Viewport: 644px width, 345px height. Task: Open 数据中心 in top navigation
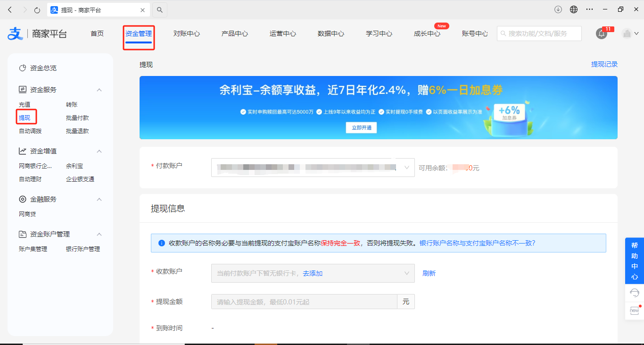click(x=331, y=34)
